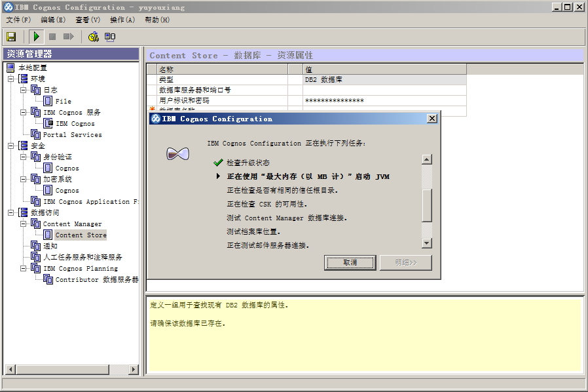This screenshot has width=588, height=392.
Task: Click the Cognos icon under 身份验证
Action: (x=48, y=168)
